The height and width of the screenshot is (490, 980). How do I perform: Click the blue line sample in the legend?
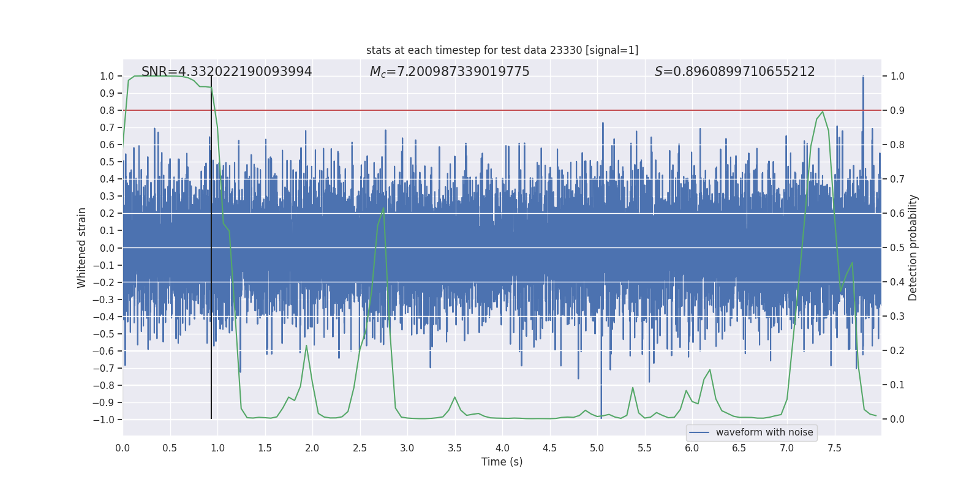point(699,432)
